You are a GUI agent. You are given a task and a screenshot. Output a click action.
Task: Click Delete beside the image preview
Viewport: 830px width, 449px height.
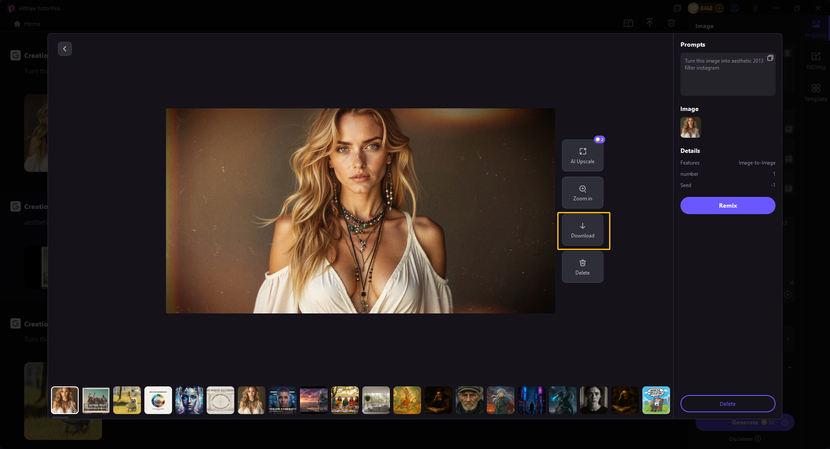(582, 267)
